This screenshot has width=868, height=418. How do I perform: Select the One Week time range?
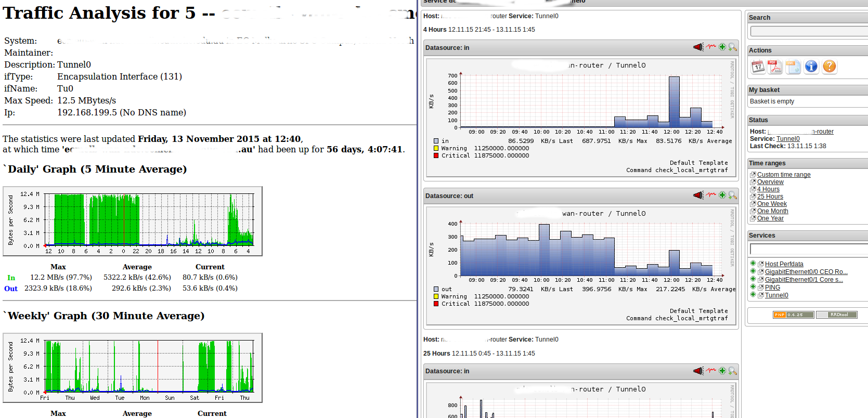(772, 204)
